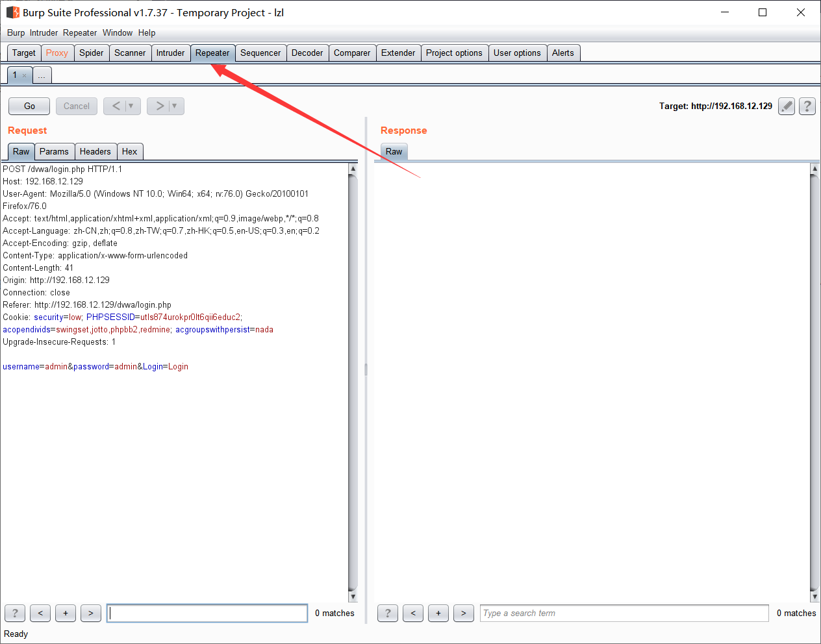
Task: Open the Alerts tab
Action: click(563, 53)
